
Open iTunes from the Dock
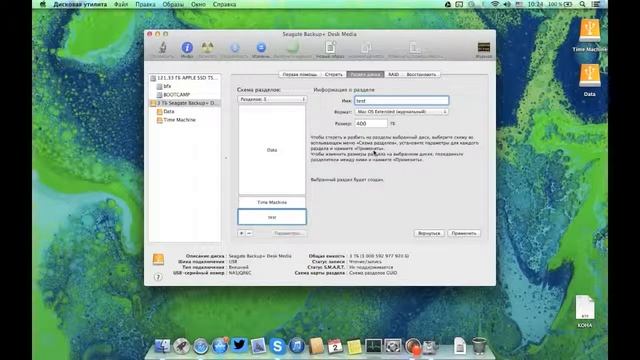[297, 346]
